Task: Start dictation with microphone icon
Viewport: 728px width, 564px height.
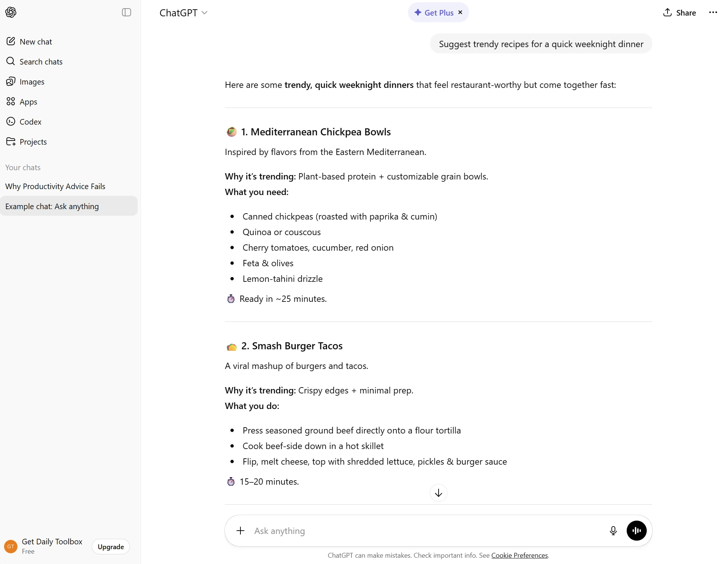Action: pyautogui.click(x=613, y=531)
